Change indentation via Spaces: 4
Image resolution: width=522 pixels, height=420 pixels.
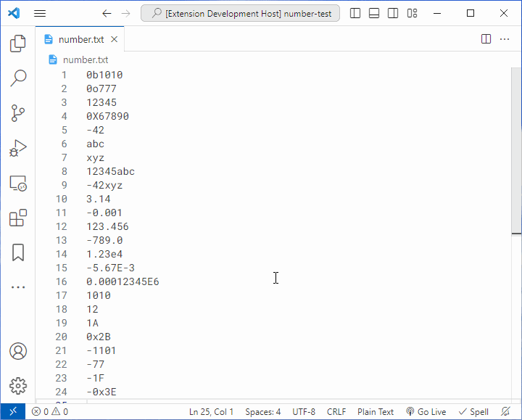(263, 412)
